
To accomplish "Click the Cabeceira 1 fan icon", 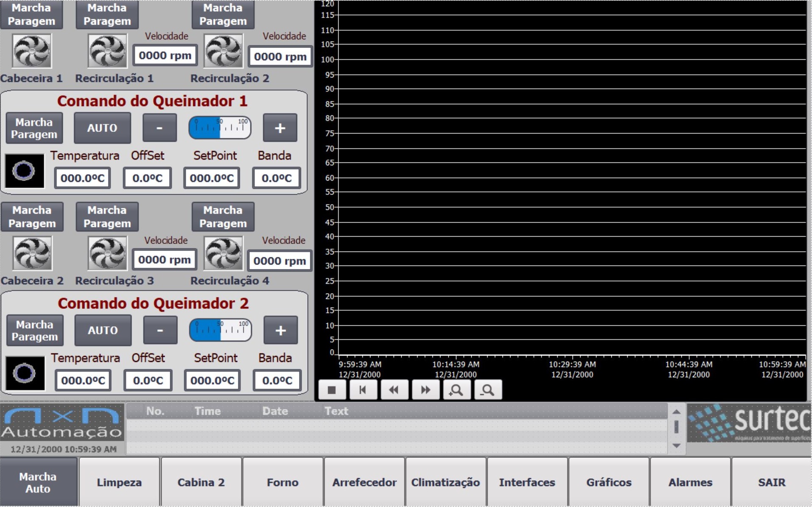I will (32, 51).
